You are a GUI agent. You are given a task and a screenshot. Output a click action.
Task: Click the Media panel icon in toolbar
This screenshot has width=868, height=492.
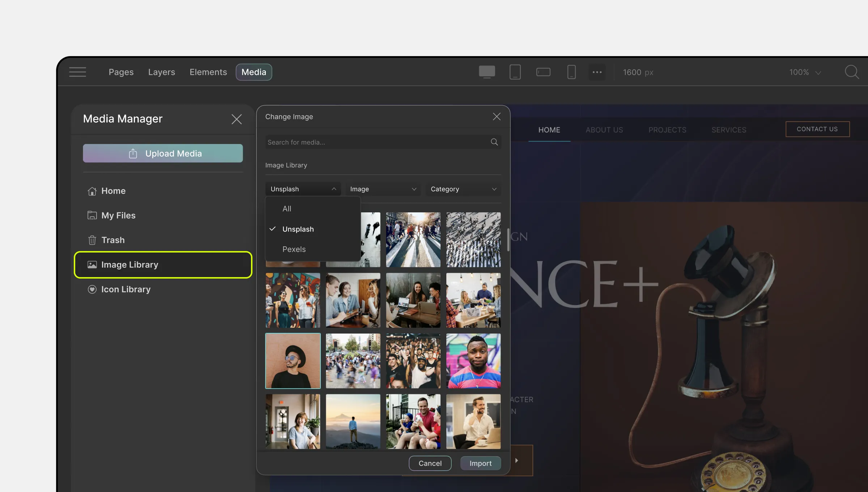[254, 72]
